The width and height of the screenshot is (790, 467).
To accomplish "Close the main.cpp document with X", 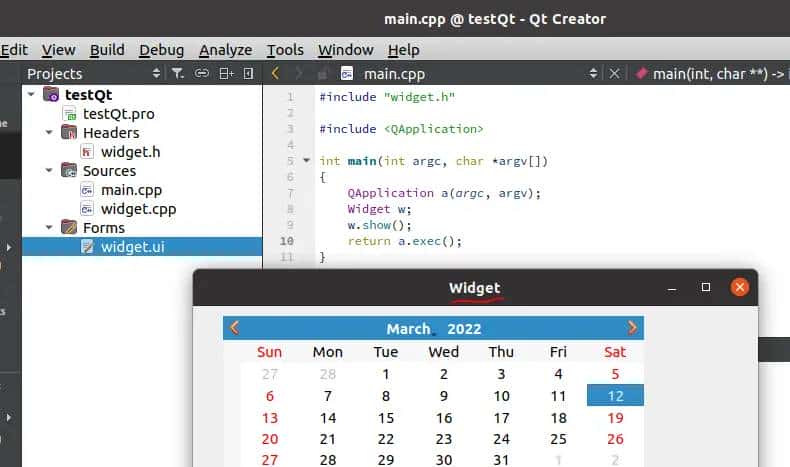I will 614,74.
